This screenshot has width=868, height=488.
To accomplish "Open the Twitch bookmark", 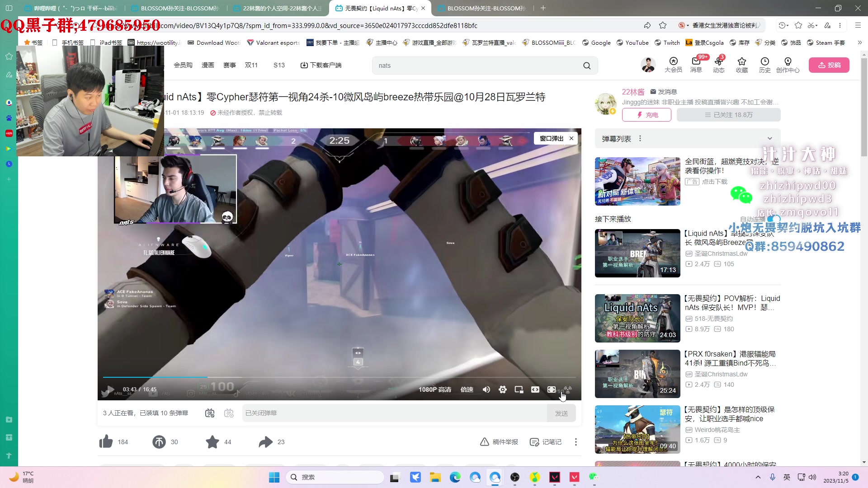I will 667,42.
